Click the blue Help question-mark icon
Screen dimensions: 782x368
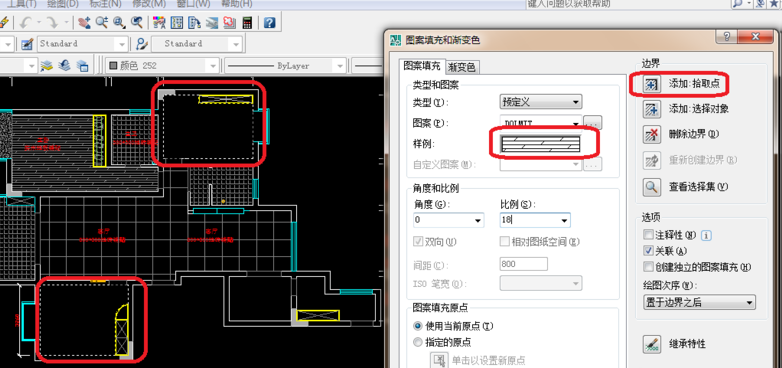point(269,22)
